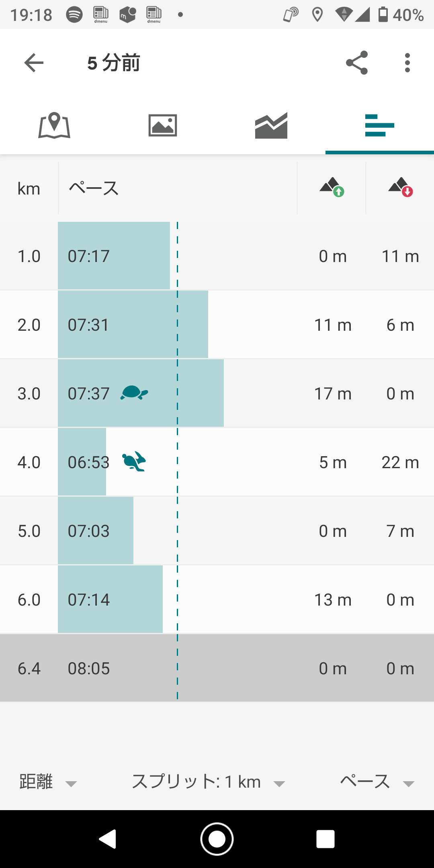Tap the elevation loss column icon
The image size is (434, 868).
coord(401,187)
